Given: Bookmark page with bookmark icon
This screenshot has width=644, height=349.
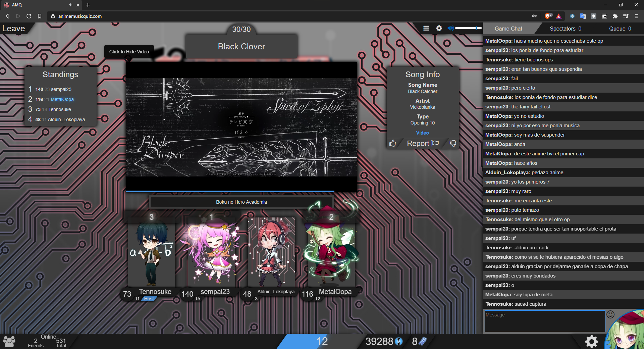Looking at the screenshot, I should [x=40, y=16].
